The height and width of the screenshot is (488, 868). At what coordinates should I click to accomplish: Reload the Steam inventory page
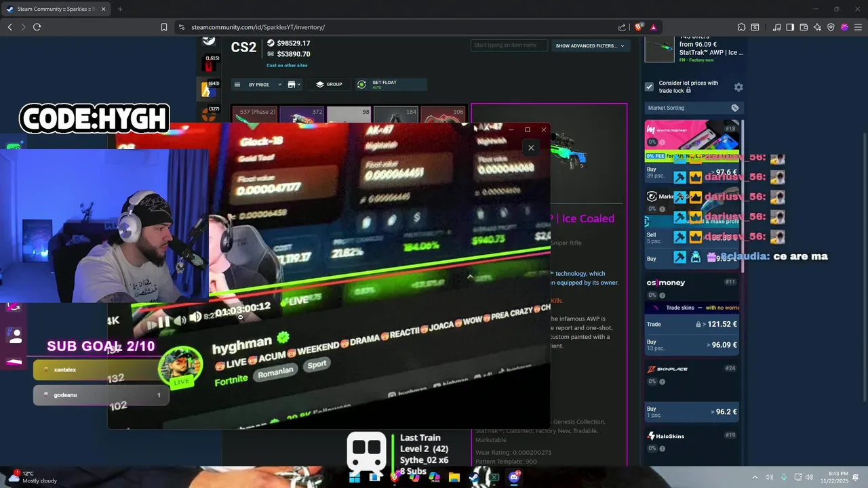(x=37, y=27)
